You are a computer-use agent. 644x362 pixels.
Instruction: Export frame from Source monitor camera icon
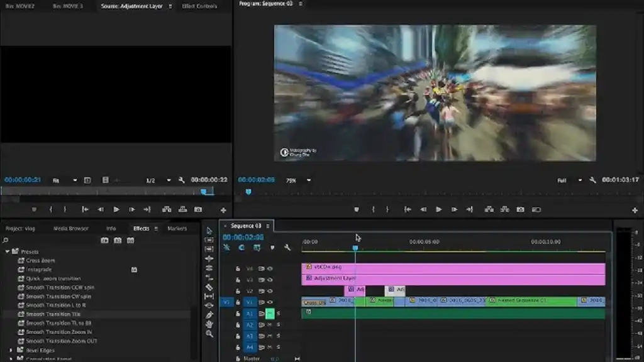[x=198, y=209]
